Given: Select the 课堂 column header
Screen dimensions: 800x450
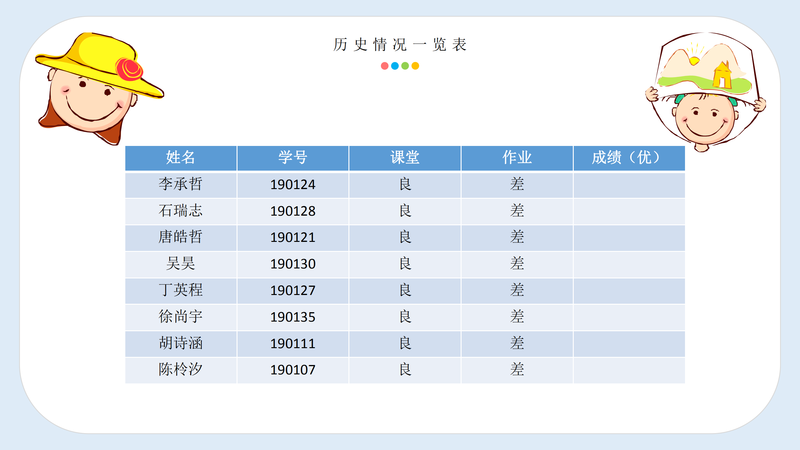Looking at the screenshot, I should (405, 158).
